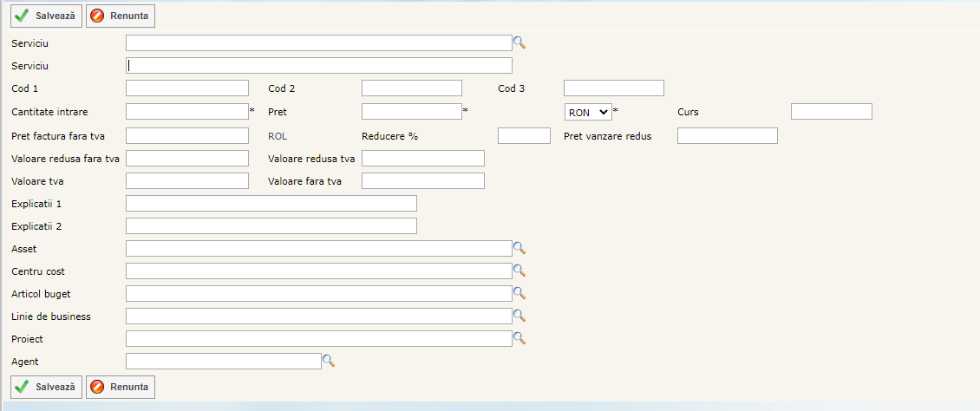
Task: Click the Agent search magnifier icon
Action: click(x=329, y=361)
